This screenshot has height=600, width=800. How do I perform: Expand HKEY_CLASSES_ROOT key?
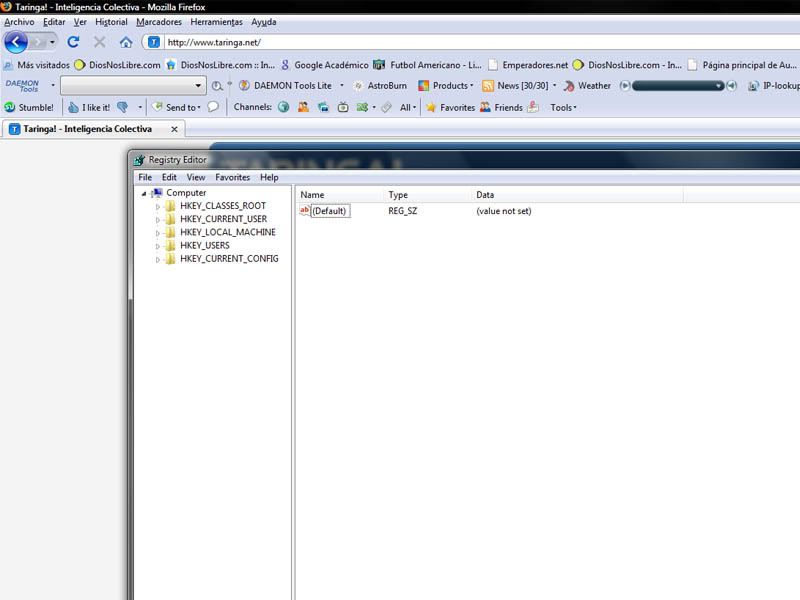point(158,207)
